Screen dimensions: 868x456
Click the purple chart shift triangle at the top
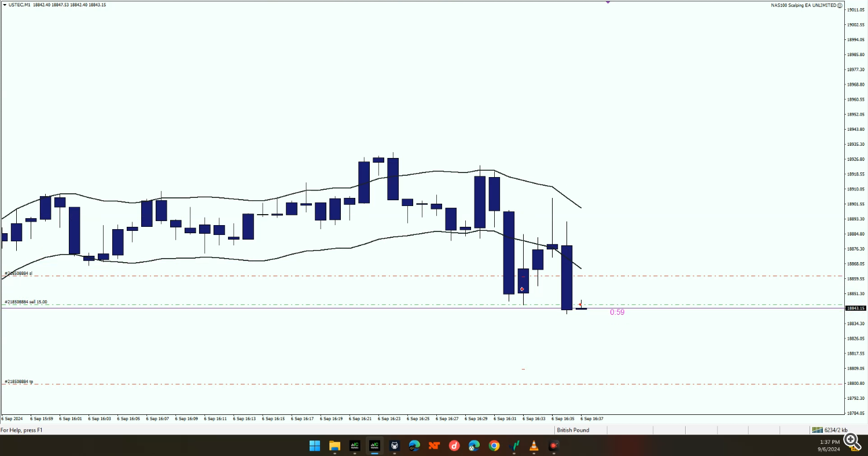[x=608, y=2]
